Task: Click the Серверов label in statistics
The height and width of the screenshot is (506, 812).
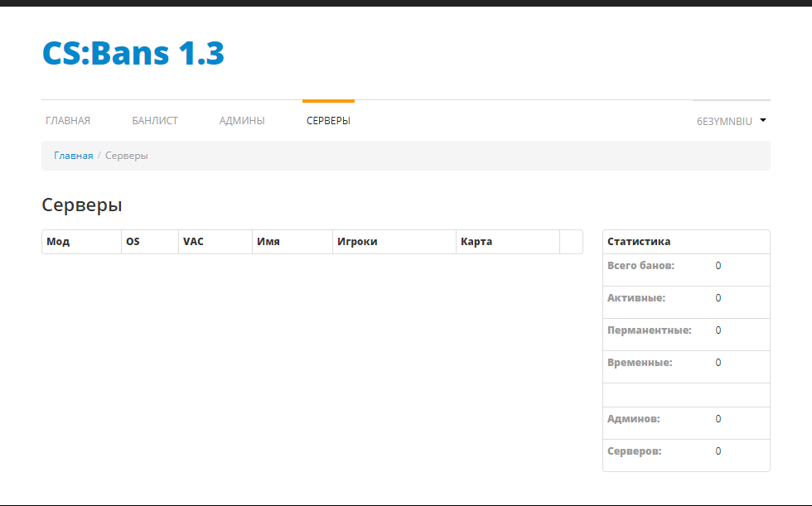Action: [635, 451]
